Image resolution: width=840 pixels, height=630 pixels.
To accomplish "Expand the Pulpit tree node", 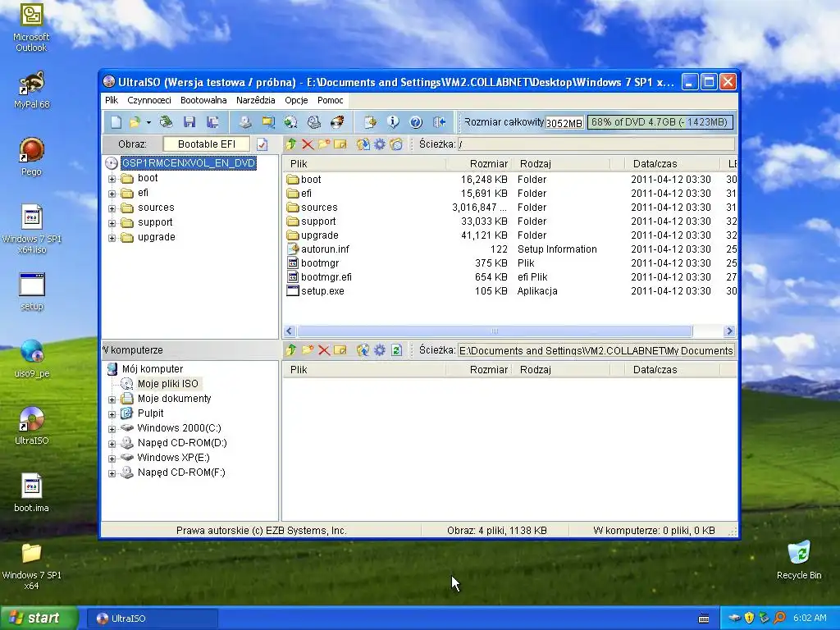I will [112, 414].
